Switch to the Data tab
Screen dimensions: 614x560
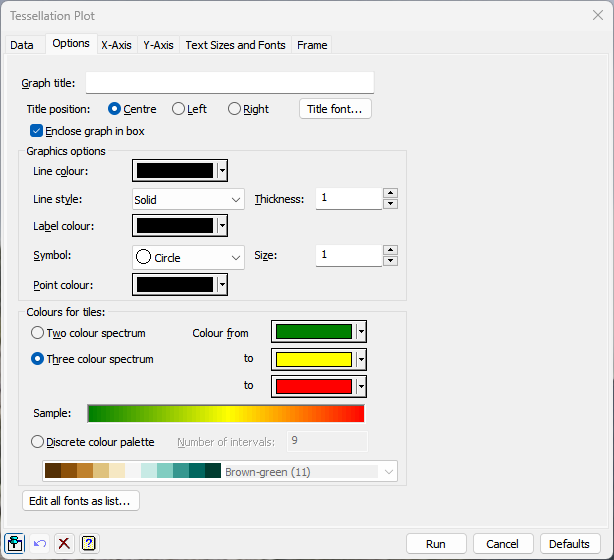point(22,45)
